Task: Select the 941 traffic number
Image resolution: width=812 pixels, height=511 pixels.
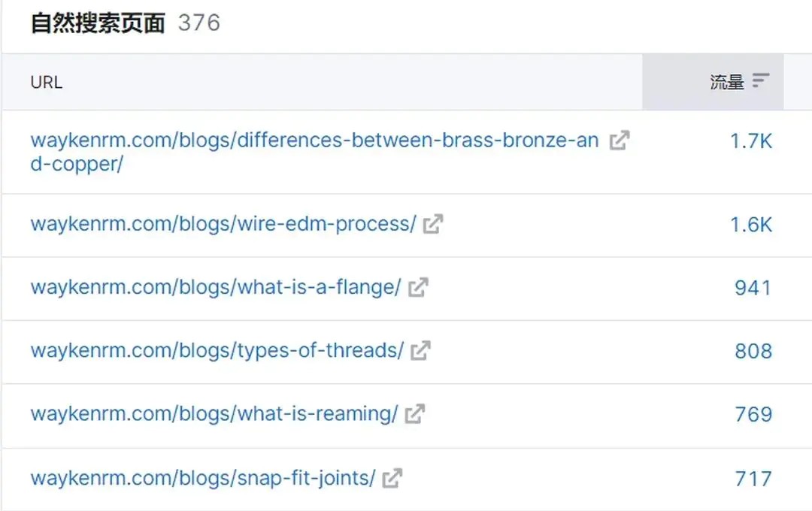Action: (x=753, y=288)
